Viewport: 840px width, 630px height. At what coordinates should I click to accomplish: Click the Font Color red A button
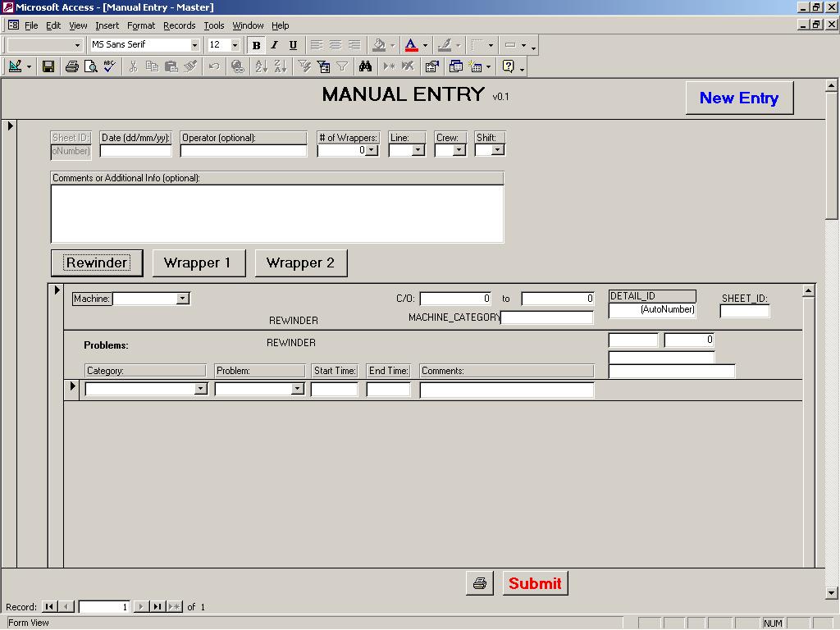click(x=412, y=45)
